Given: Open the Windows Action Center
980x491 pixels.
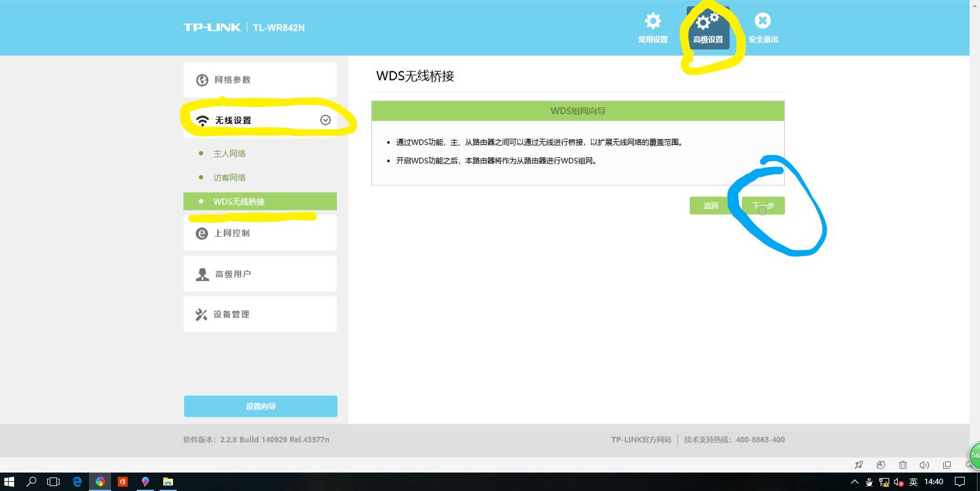Looking at the screenshot, I should (x=960, y=482).
